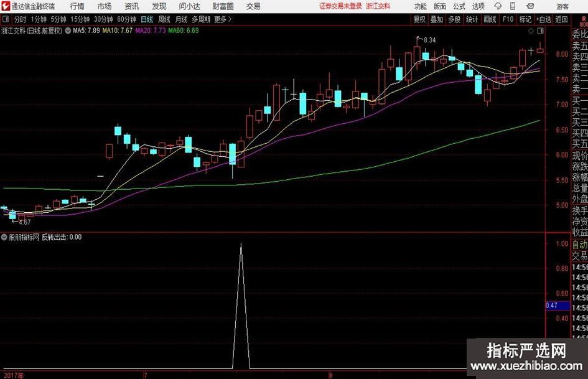Switch to 15分钟 chart period
The width and height of the screenshot is (588, 379).
[x=80, y=19]
